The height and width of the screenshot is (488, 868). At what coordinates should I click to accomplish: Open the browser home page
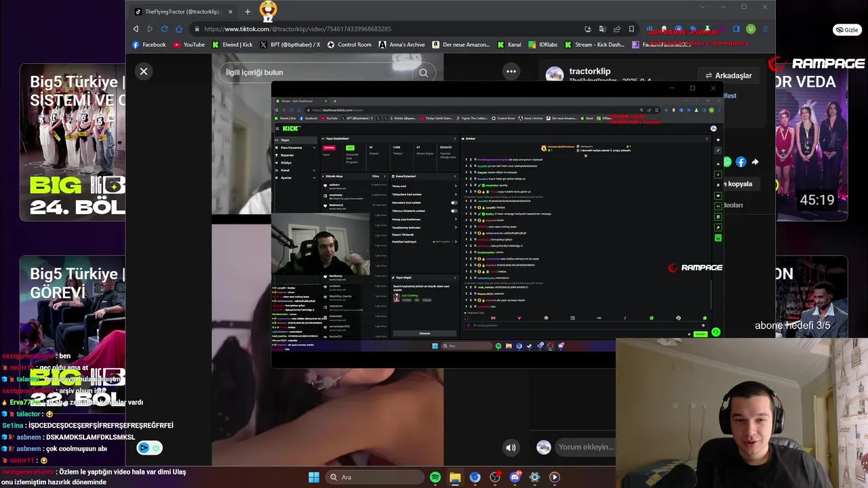coord(179,29)
